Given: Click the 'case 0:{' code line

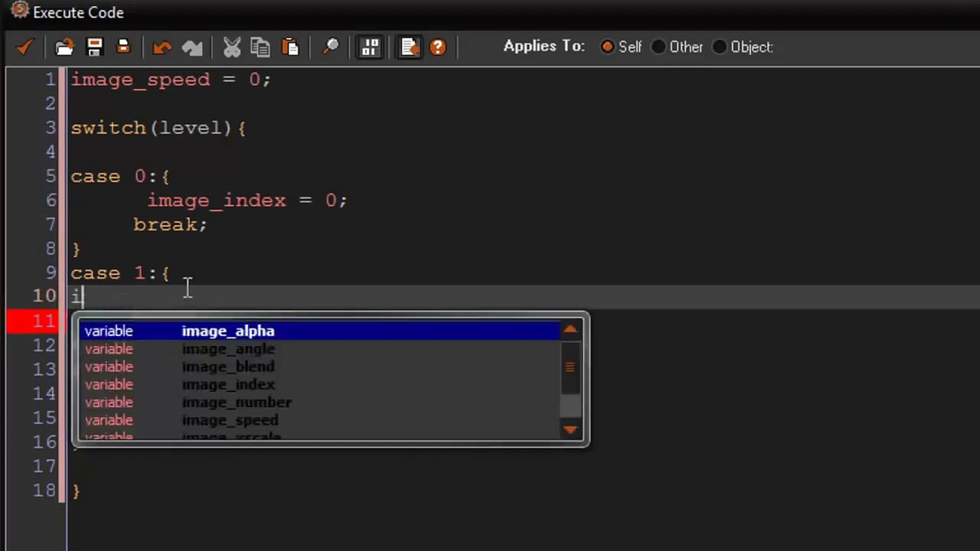Looking at the screenshot, I should pos(120,176).
